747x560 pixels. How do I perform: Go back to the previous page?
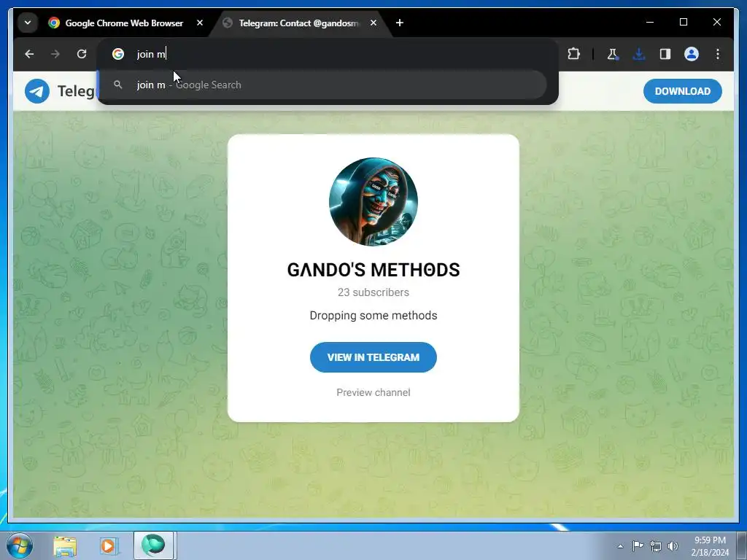click(29, 54)
